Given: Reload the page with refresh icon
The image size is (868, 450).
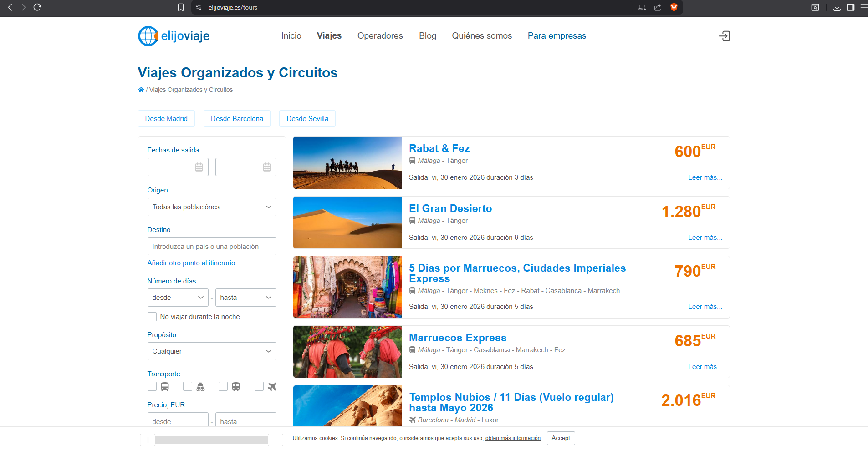Looking at the screenshot, I should pos(37,7).
